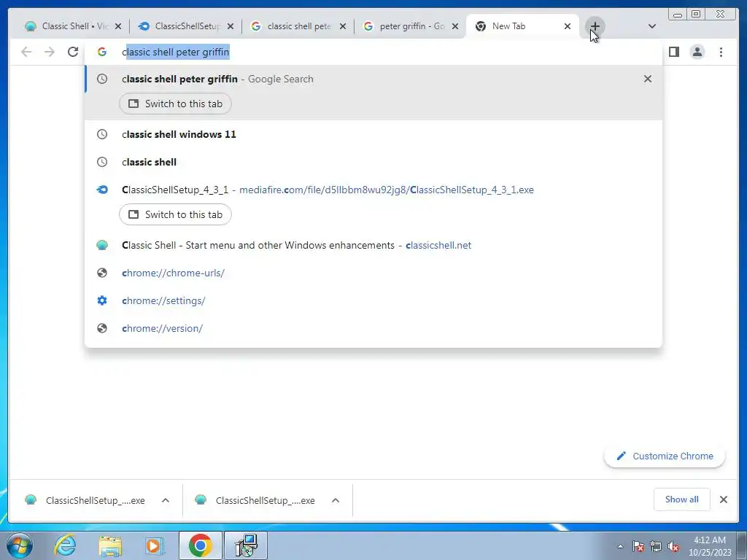Click 'Switch to this tab' under ClassicShellSetup_4_3_1
Screen dimensions: 747x560
[x=175, y=214]
